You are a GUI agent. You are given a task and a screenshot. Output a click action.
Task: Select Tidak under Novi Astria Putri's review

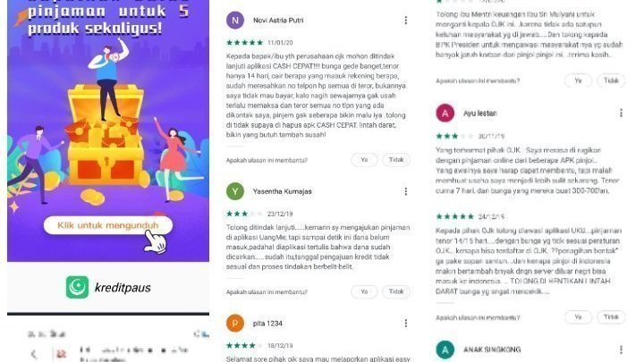tap(396, 160)
